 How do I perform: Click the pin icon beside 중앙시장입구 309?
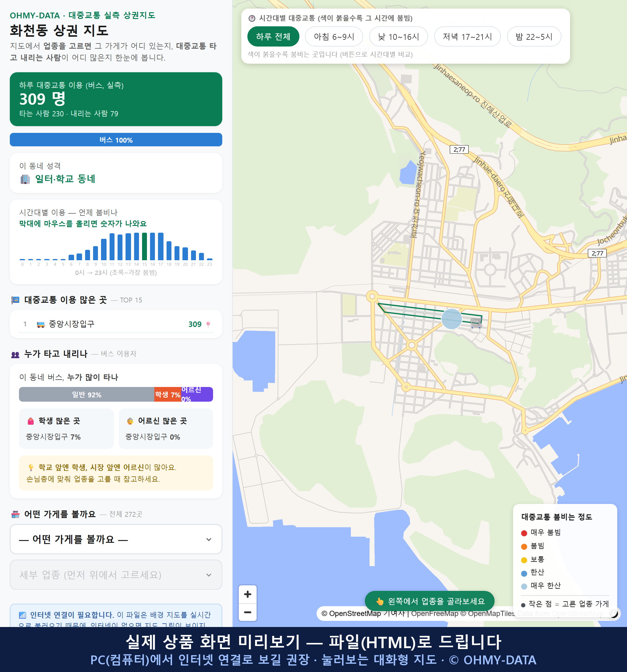click(208, 325)
